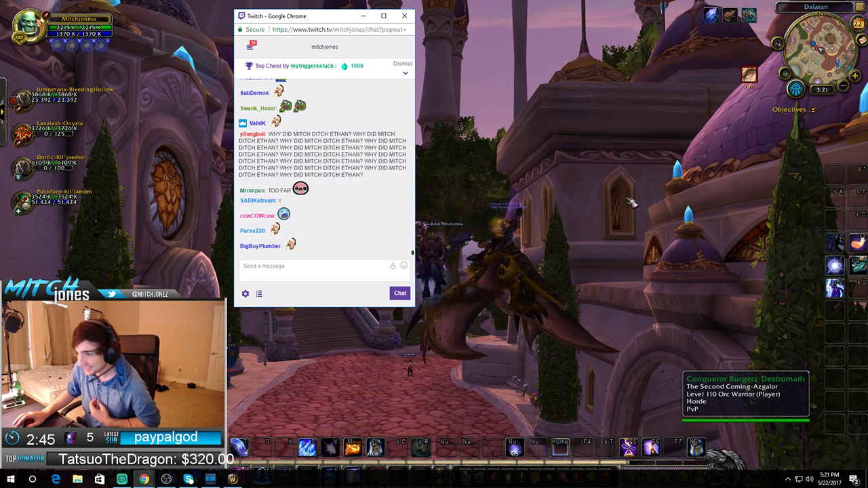
Task: Use the F2 ability on right bar
Action: (x=835, y=242)
